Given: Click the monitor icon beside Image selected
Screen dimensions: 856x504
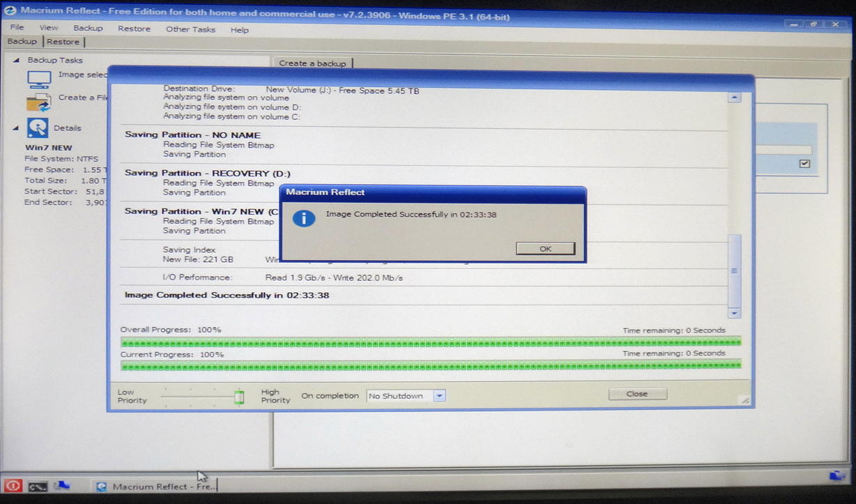Looking at the screenshot, I should (x=39, y=79).
